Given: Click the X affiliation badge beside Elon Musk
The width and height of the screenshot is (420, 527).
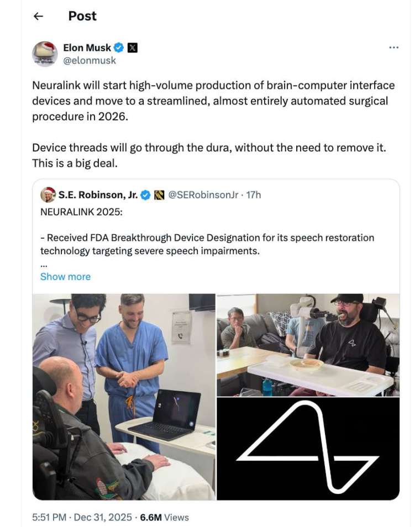Looking at the screenshot, I should [x=133, y=48].
